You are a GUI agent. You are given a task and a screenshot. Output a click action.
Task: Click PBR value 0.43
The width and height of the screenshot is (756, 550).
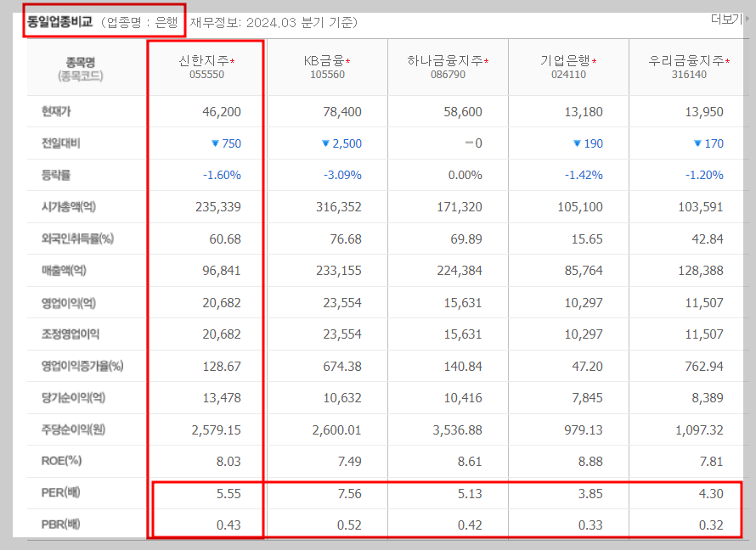(x=228, y=525)
